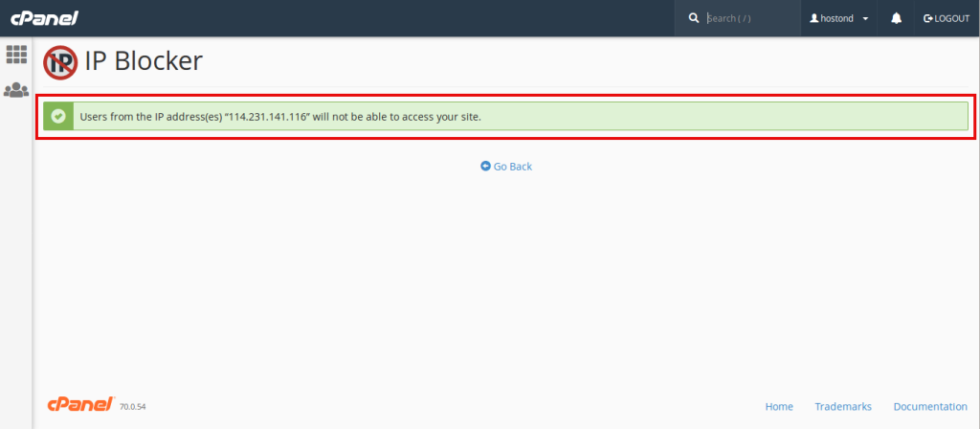
Task: Click the orange cPanel footer logo
Action: tap(80, 404)
